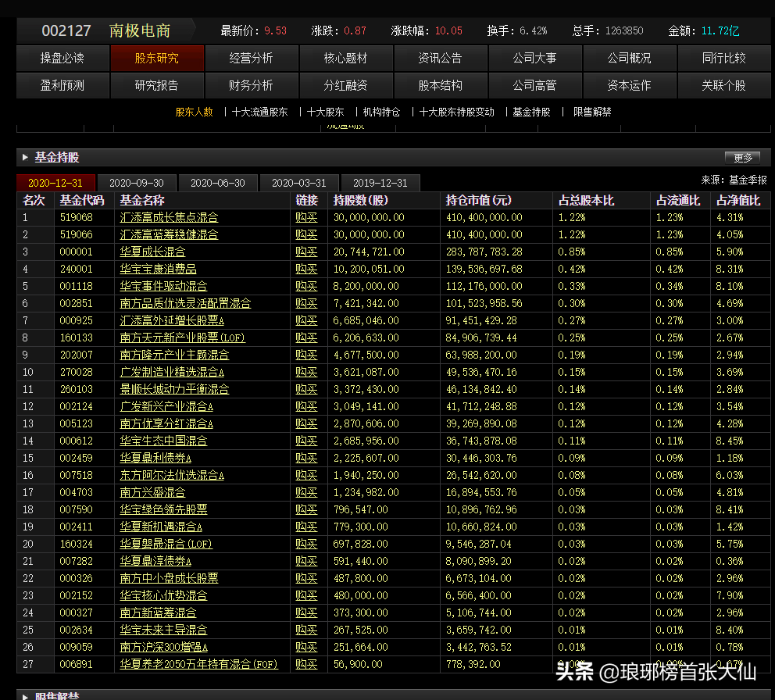The height and width of the screenshot is (700, 775).
Task: Open 研究报告 tab
Action: pos(157,85)
